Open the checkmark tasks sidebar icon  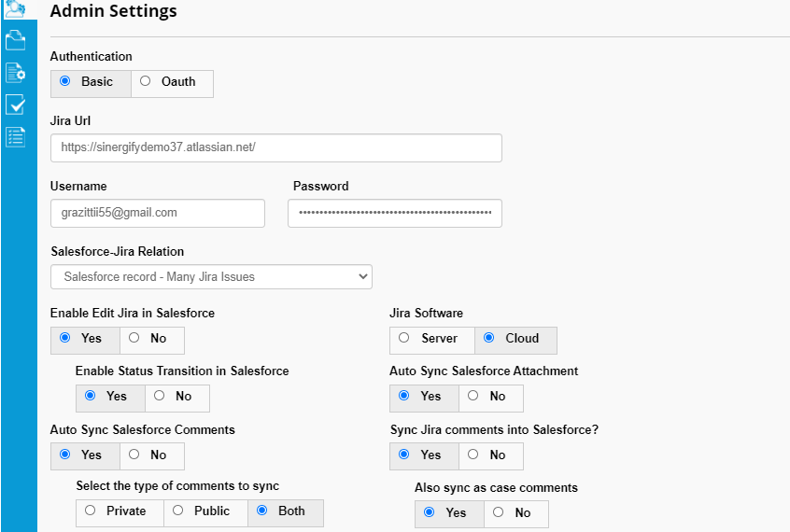pos(15,105)
